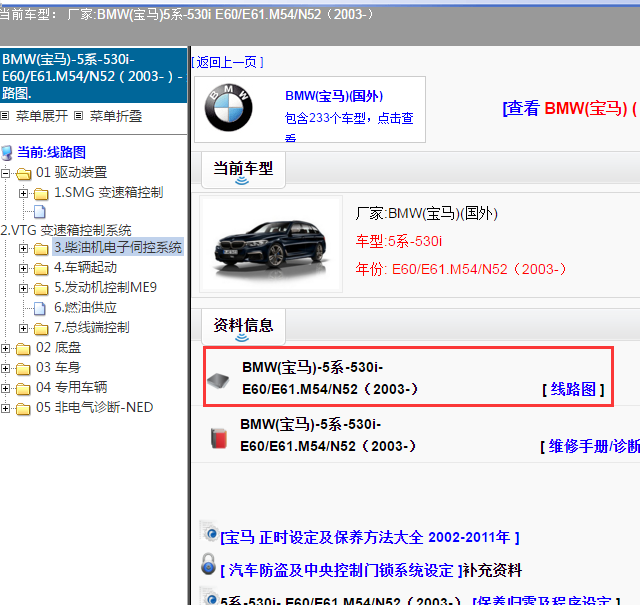Open the 线路图 link
This screenshot has height=605, width=640.
(573, 389)
